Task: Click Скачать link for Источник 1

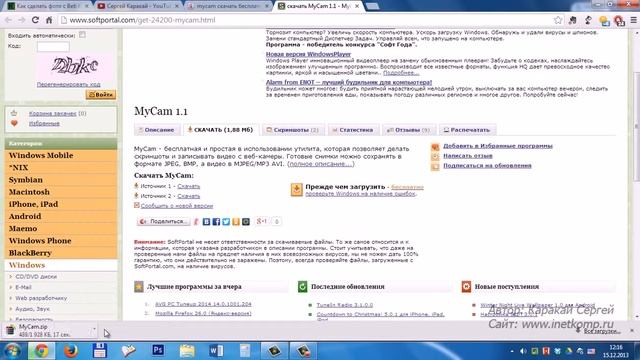Action: [189, 186]
